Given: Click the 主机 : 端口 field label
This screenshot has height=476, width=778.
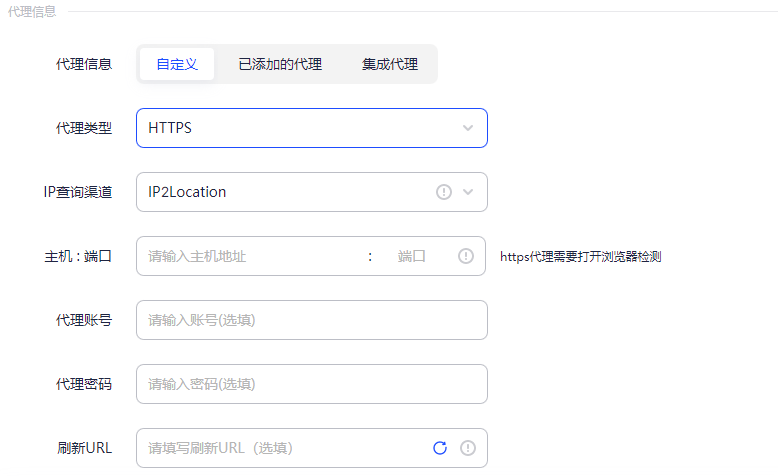Looking at the screenshot, I should 71,256.
